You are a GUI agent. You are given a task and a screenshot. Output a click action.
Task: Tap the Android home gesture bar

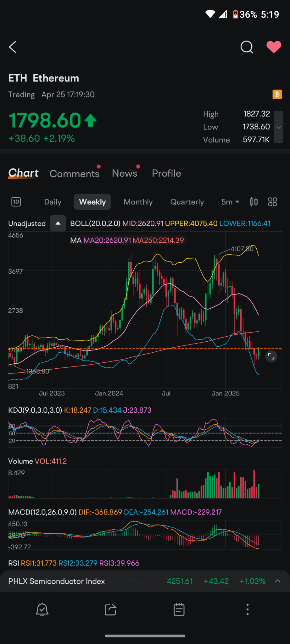click(x=145, y=636)
